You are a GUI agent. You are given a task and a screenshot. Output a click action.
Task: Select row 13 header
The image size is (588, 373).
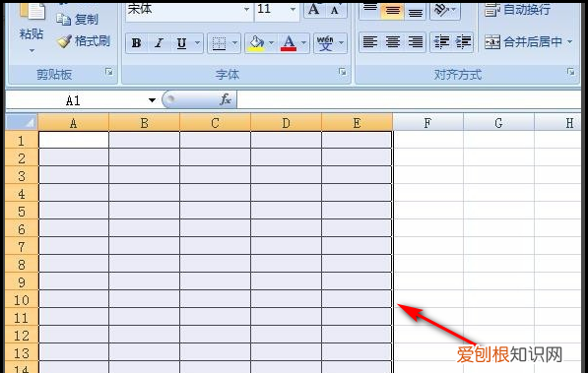pos(22,352)
